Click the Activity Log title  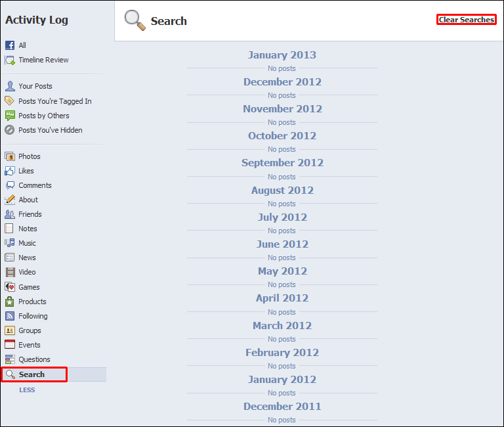point(37,20)
